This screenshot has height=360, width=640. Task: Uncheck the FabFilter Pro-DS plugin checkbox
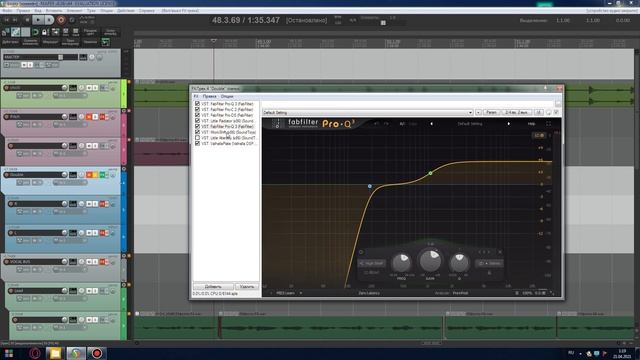point(198,115)
